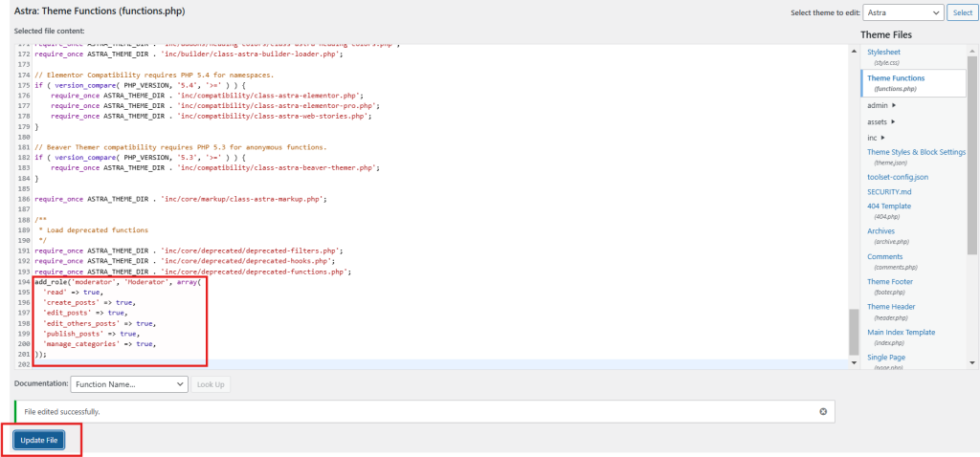Open the Stylesheet style.css file
This screenshot has width=980, height=457.
click(x=883, y=52)
